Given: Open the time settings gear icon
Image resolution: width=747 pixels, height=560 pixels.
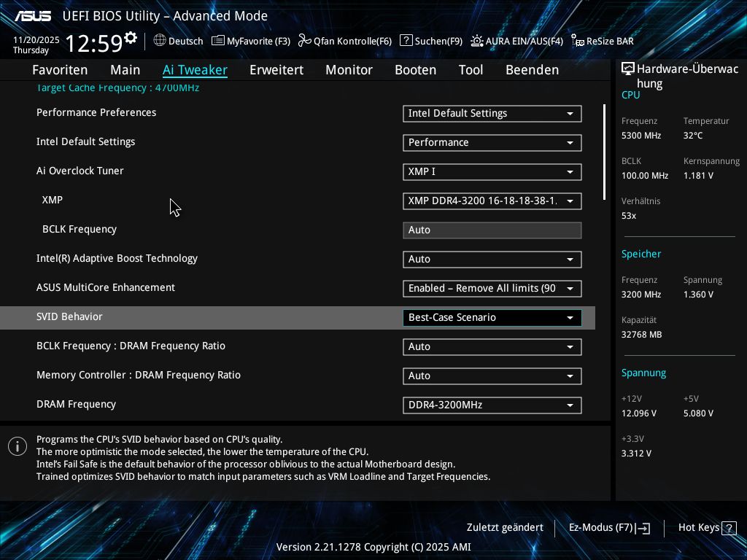Looking at the screenshot, I should click(130, 38).
